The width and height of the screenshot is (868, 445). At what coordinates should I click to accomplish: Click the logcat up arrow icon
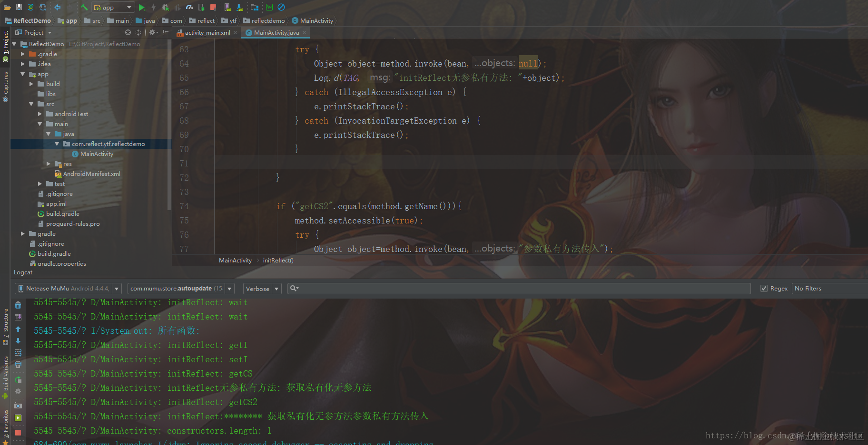tap(18, 329)
